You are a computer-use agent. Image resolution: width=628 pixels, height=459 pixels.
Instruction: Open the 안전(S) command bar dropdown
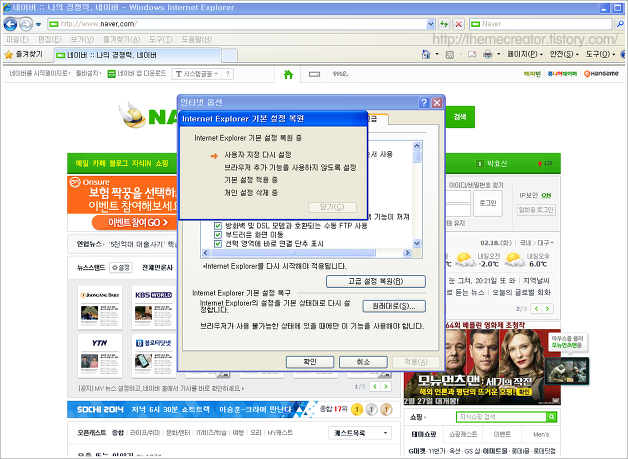tap(564, 54)
